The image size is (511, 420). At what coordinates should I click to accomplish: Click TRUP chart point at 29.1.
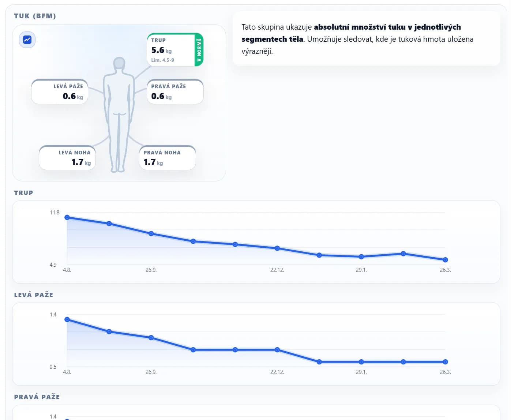(x=361, y=257)
